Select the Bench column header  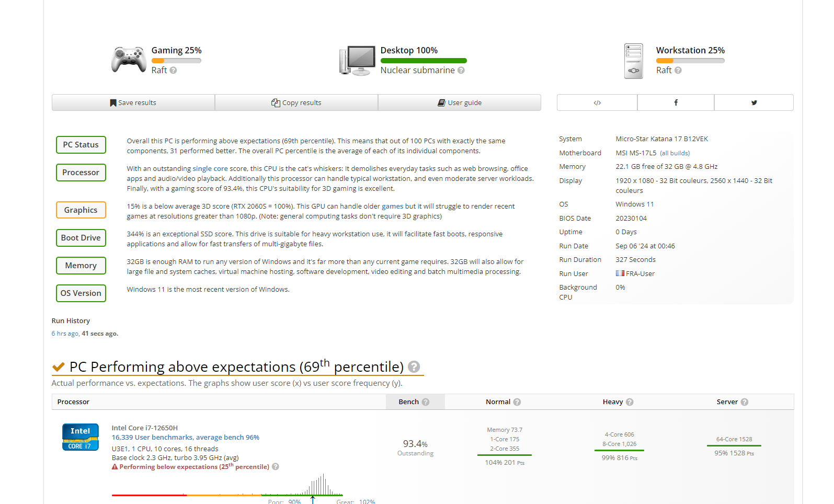click(415, 402)
